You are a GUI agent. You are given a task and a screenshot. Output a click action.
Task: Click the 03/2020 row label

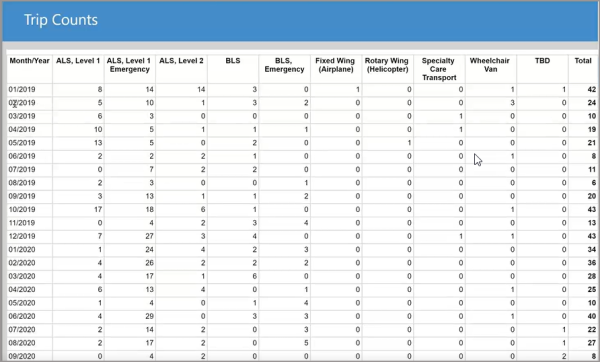(22, 276)
